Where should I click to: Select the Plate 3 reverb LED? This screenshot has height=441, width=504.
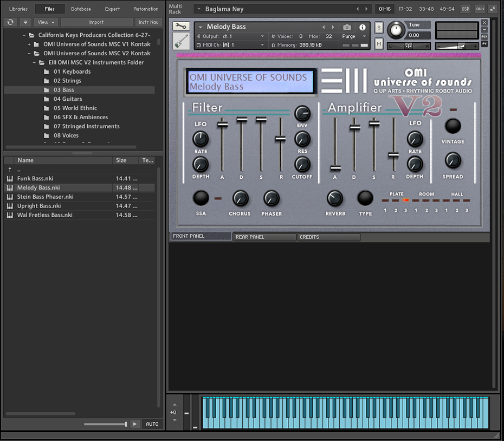pyautogui.click(x=405, y=200)
